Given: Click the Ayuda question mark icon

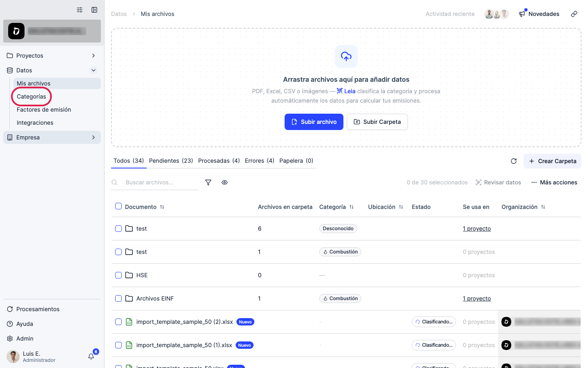Looking at the screenshot, I should (10, 324).
